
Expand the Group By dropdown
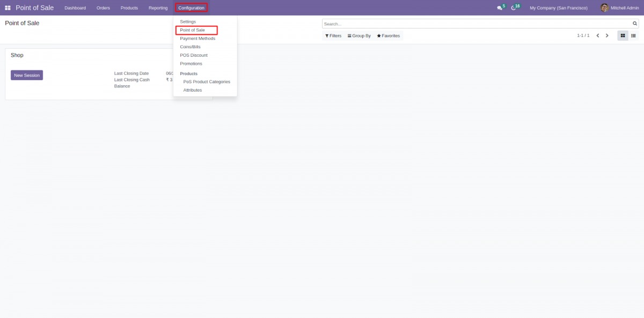pos(359,36)
